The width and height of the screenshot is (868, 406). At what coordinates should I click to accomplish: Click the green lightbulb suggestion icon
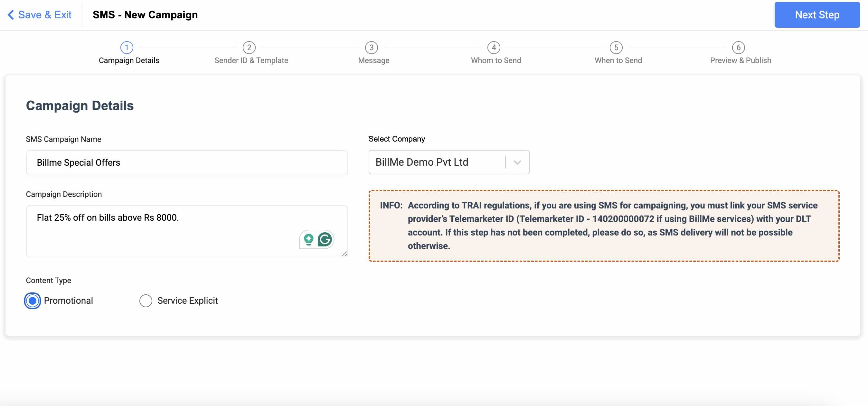(x=308, y=239)
